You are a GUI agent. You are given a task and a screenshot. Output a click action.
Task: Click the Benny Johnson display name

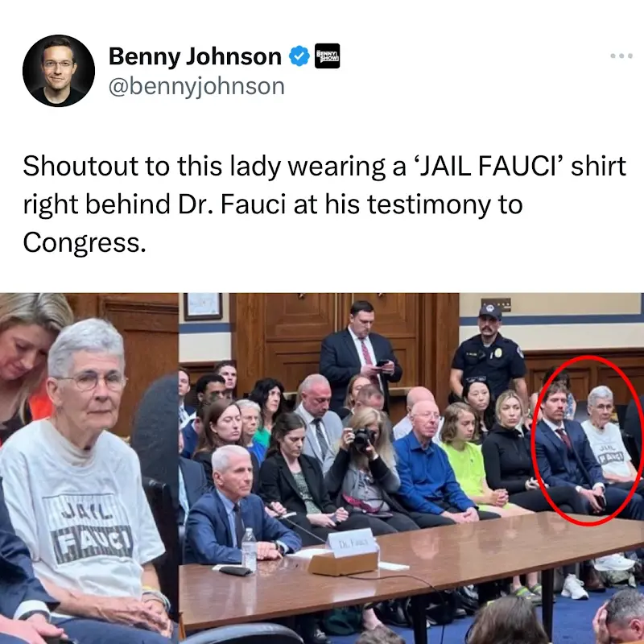(195, 56)
